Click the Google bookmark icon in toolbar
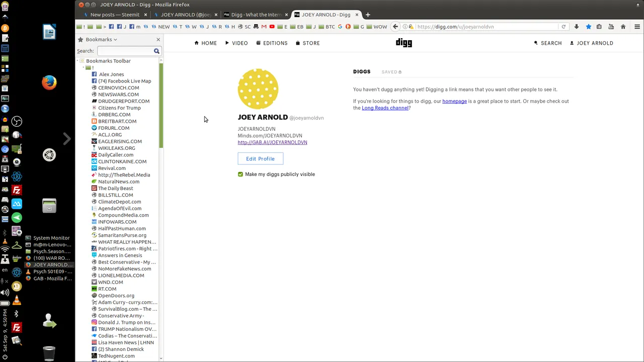This screenshot has height=362, width=644. [340, 27]
